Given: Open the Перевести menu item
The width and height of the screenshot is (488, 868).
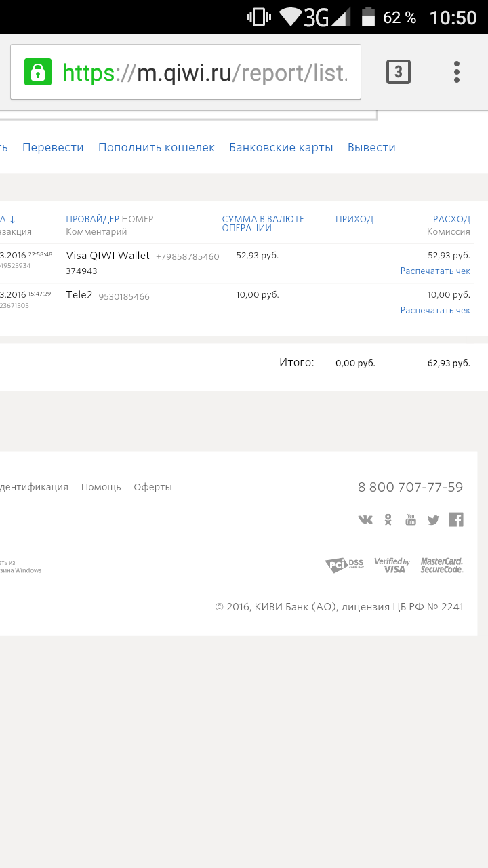Looking at the screenshot, I should pos(53,147).
